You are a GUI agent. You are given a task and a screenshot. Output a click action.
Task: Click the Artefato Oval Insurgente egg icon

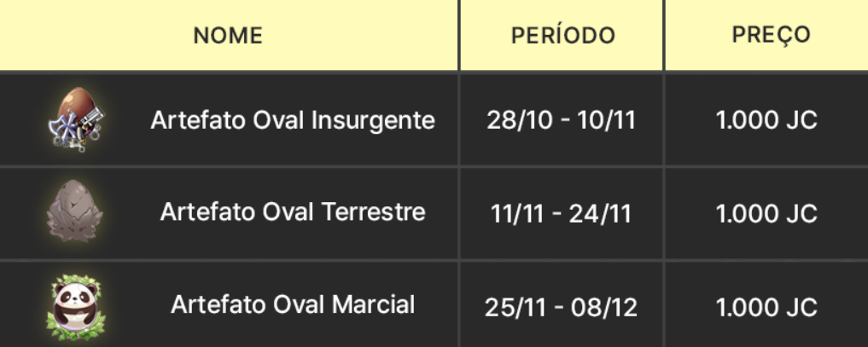click(74, 119)
